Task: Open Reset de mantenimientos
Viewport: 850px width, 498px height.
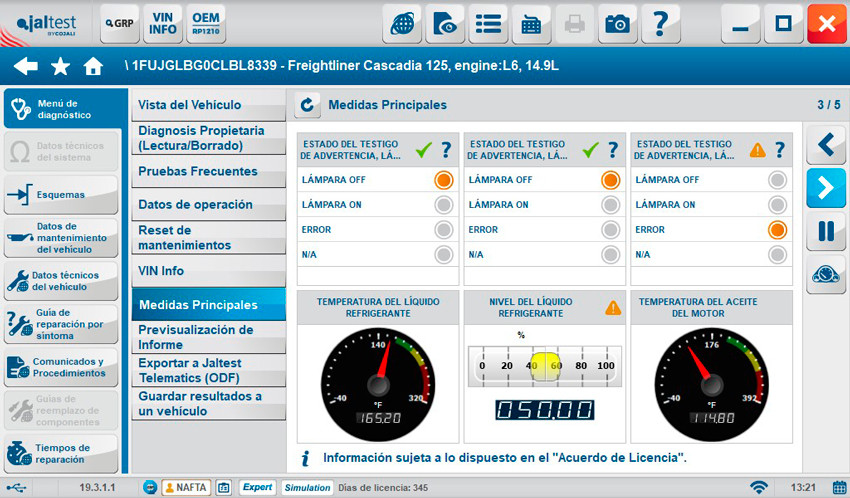Action: [209, 238]
